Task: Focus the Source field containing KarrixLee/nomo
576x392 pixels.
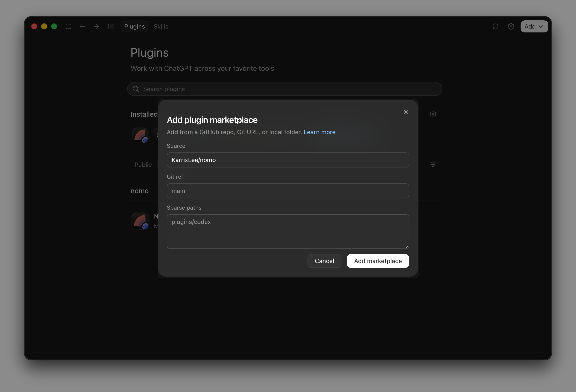Action: 288,160
